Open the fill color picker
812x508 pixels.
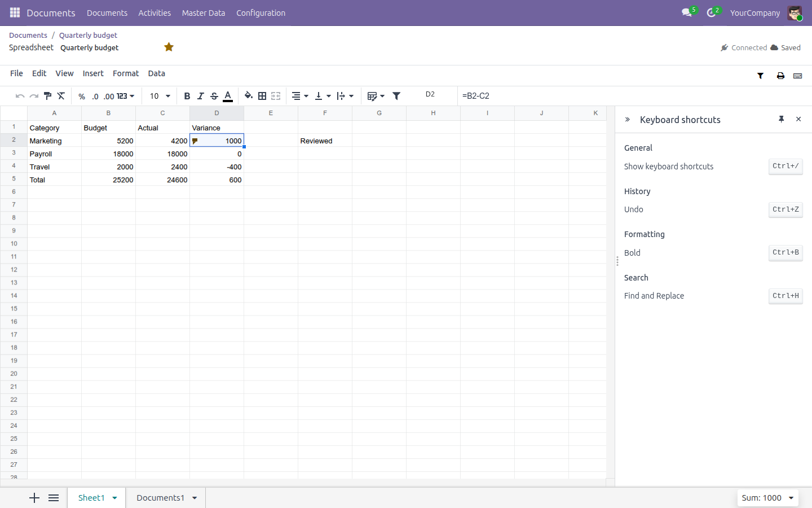[x=249, y=96]
